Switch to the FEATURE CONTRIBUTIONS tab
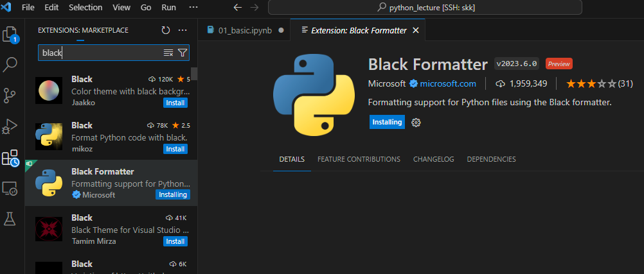 click(x=359, y=159)
